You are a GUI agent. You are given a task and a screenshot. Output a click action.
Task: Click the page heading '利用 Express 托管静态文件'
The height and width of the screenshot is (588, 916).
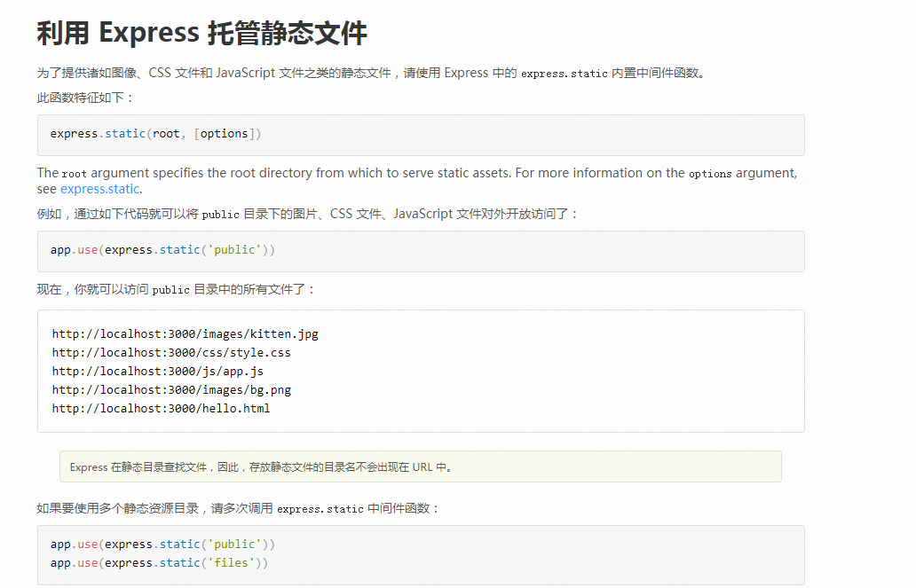point(201,34)
